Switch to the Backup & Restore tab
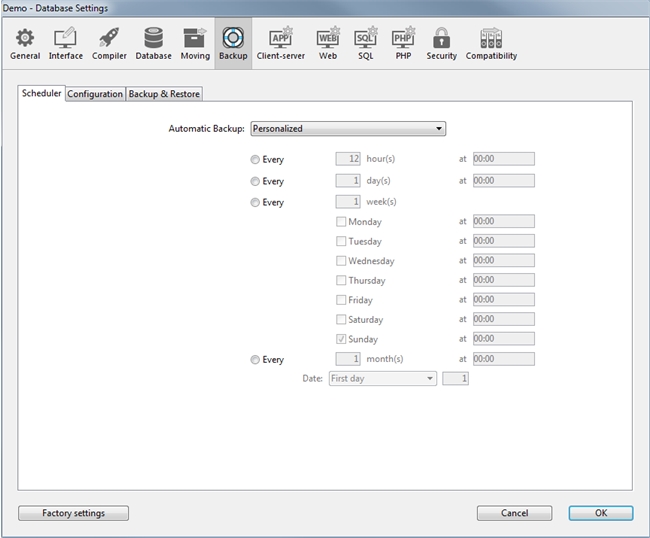Image resolution: width=650 pixels, height=538 pixels. [164, 94]
